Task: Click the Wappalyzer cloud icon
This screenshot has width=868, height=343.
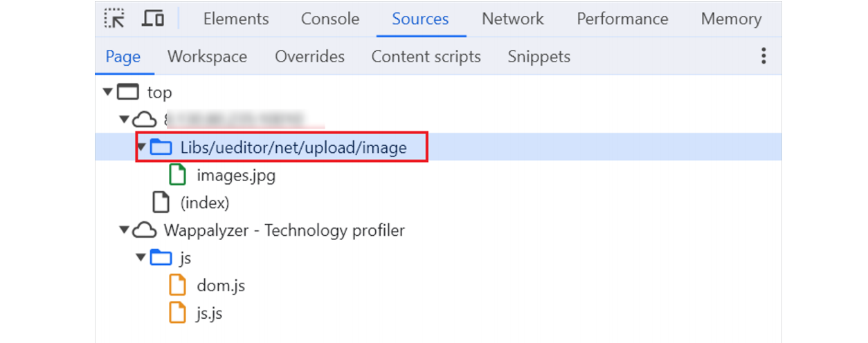Action: click(144, 230)
